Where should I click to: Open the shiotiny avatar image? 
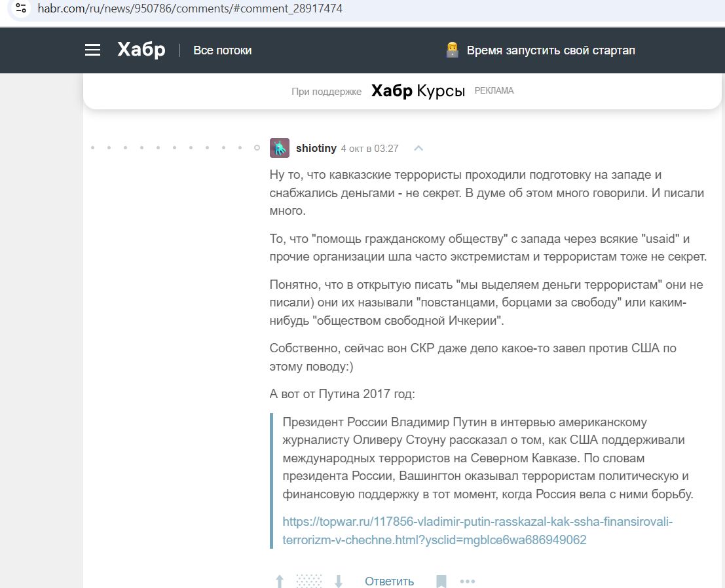coord(280,148)
